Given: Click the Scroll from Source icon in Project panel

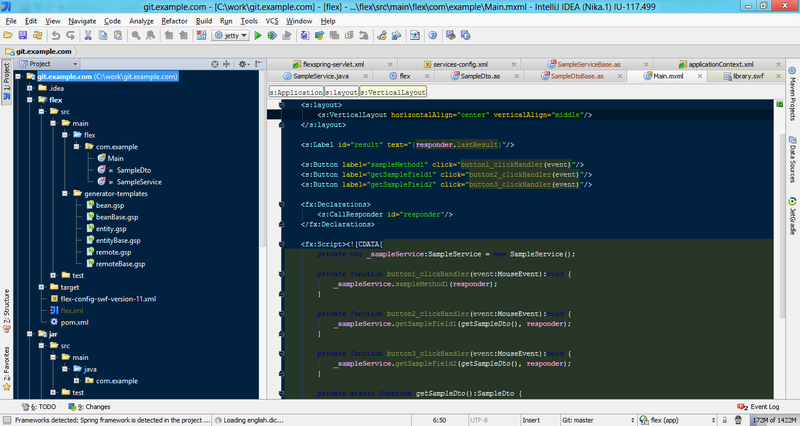Looking at the screenshot, I should click(215, 64).
